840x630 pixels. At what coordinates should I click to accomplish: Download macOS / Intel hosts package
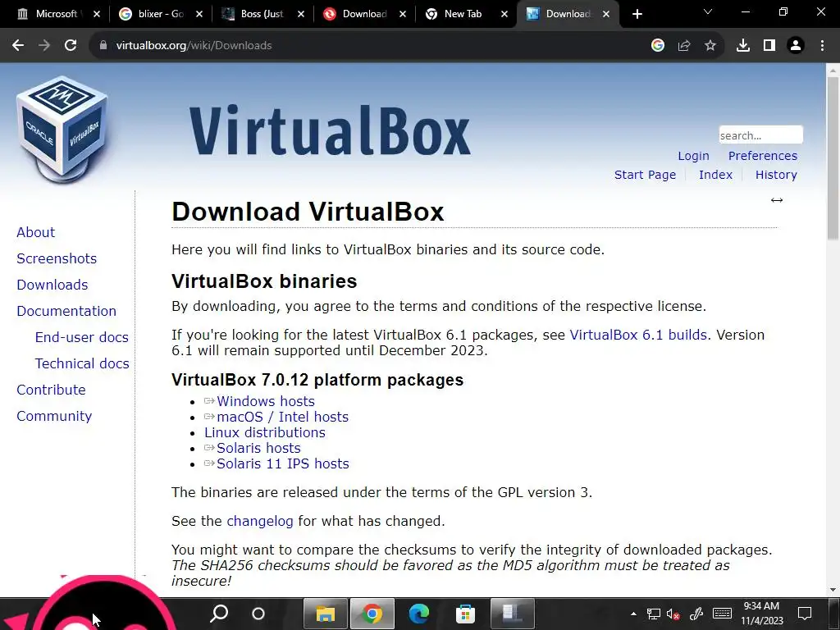(282, 417)
